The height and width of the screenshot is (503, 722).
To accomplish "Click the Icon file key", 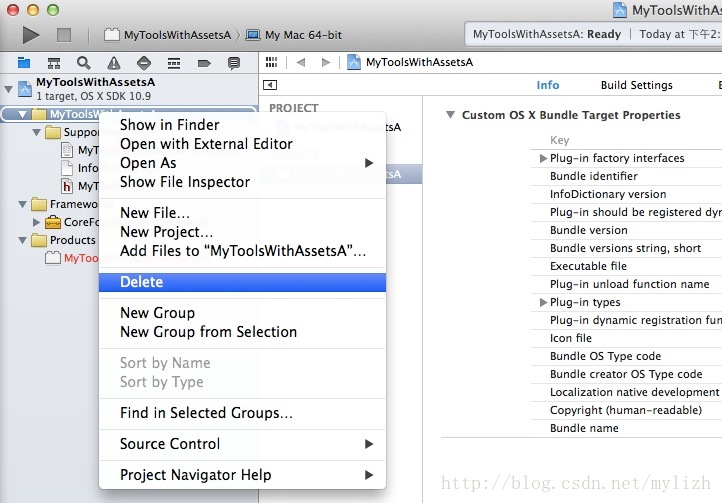I will 571,338.
